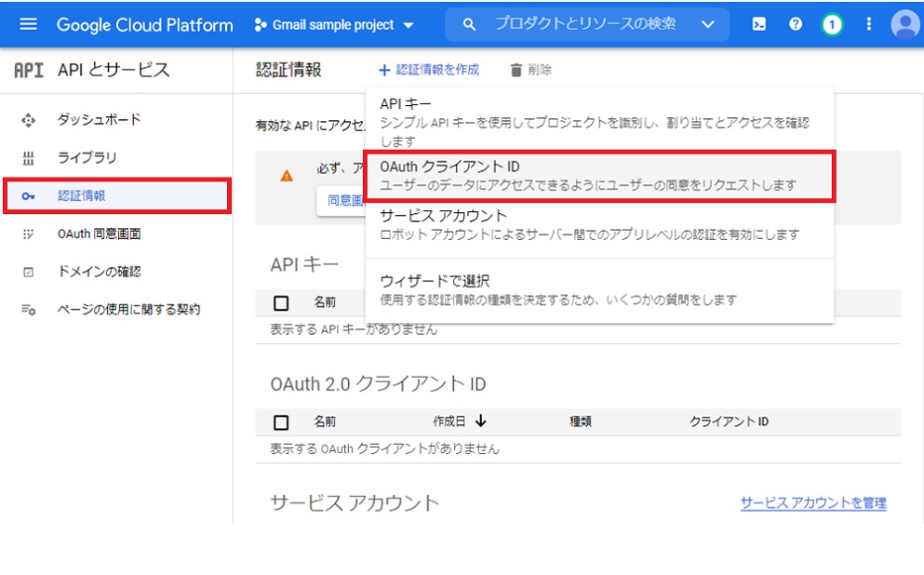The width and height of the screenshot is (924, 575).
Task: Select the dashboard icon in the sidebar
Action: coord(31,119)
